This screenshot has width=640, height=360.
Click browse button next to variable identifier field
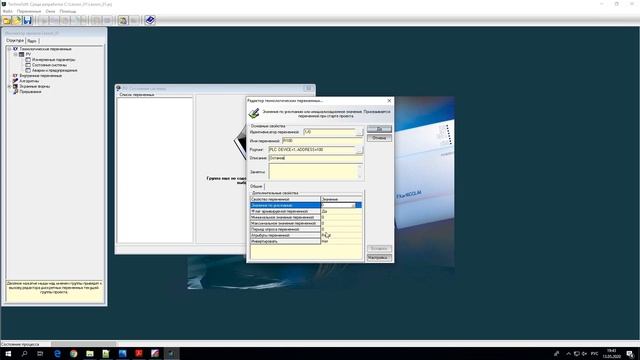[x=359, y=132]
